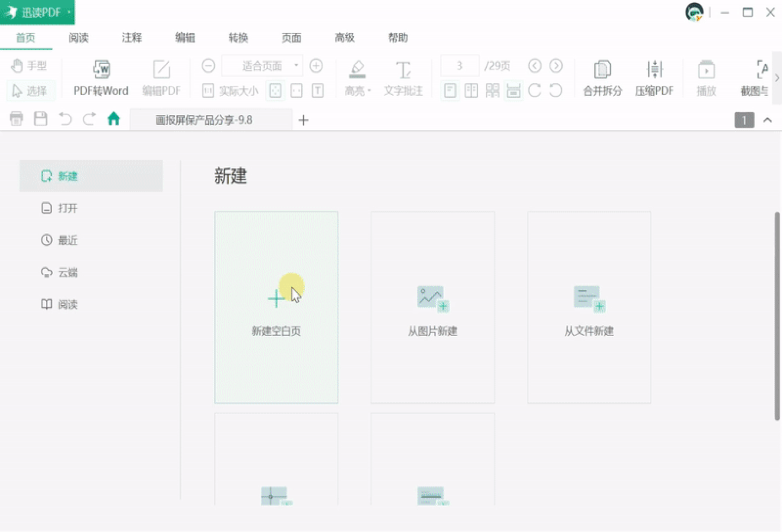Go to next page arrow
This screenshot has width=782, height=532.
coord(556,66)
